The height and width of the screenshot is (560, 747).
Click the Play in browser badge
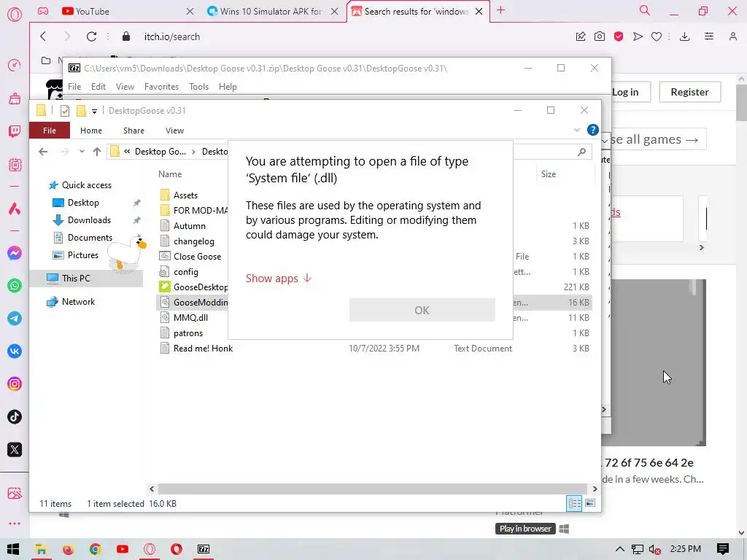525,529
